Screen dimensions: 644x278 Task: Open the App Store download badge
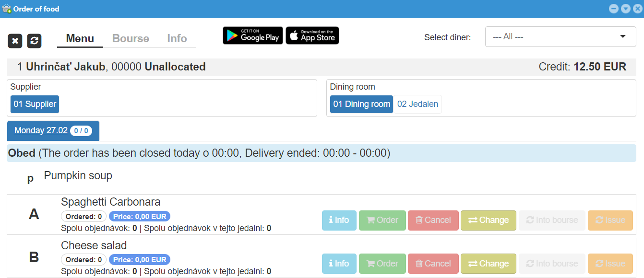click(x=312, y=35)
